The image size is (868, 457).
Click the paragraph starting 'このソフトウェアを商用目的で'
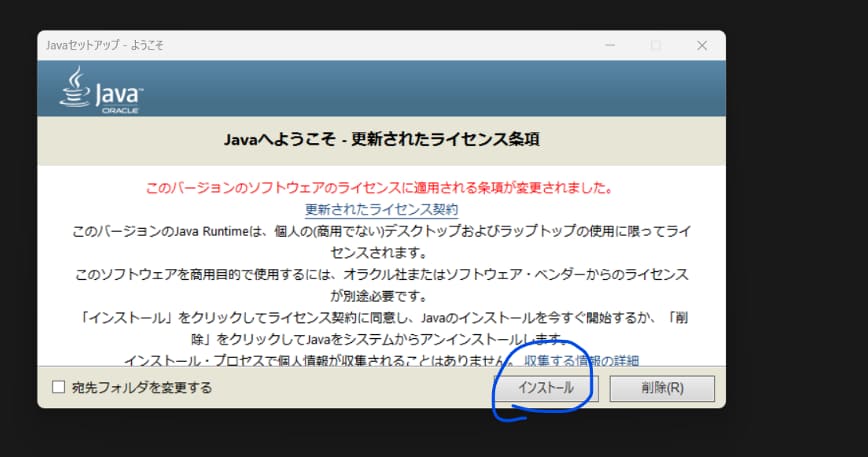click(x=381, y=284)
